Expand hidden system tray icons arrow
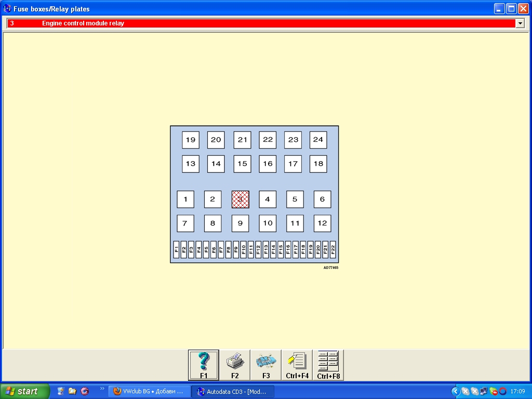Viewport: 532px width, 399px height. pos(456,391)
